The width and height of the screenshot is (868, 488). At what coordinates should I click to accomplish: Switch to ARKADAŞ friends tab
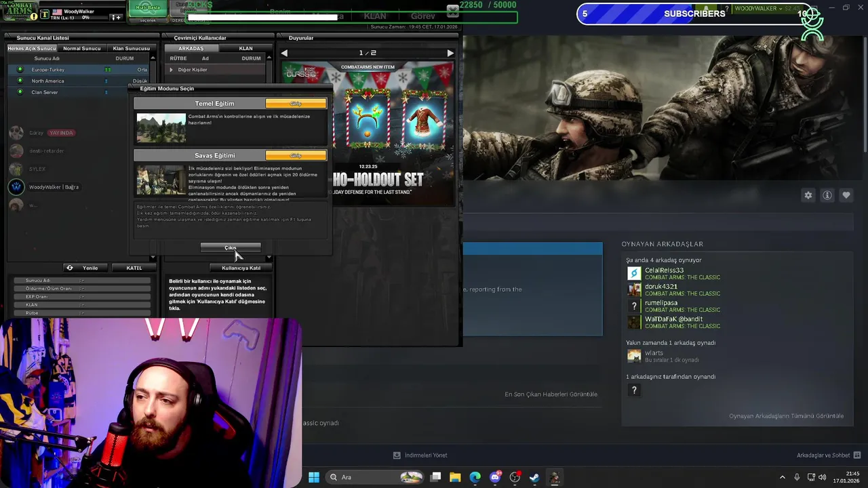tap(191, 48)
